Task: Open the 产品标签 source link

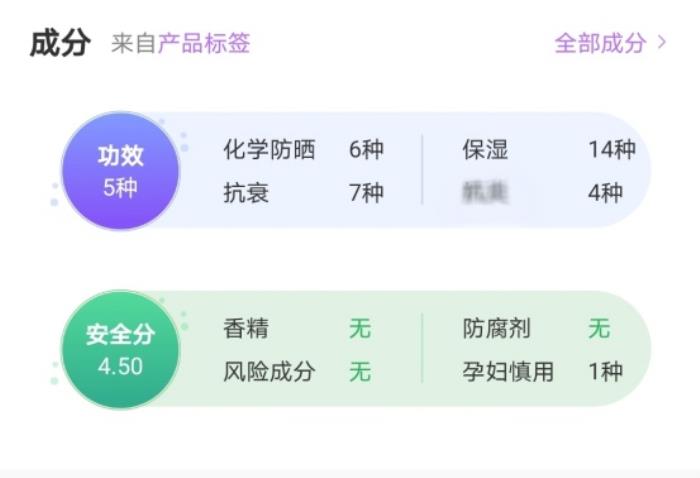Action: [204, 43]
